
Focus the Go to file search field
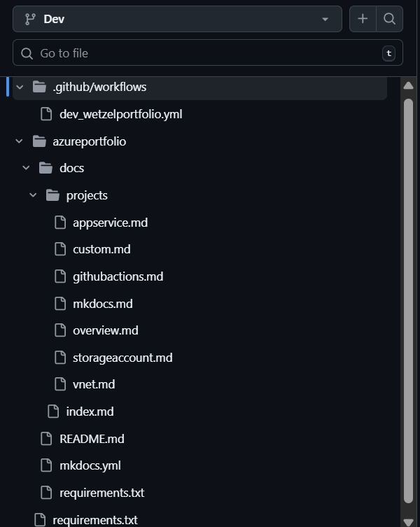pyautogui.click(x=203, y=53)
